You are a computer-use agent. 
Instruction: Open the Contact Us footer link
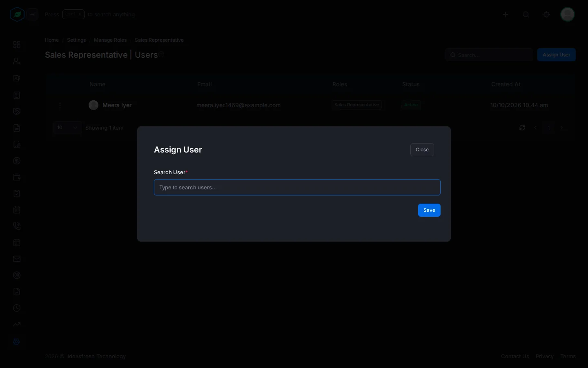point(515,356)
